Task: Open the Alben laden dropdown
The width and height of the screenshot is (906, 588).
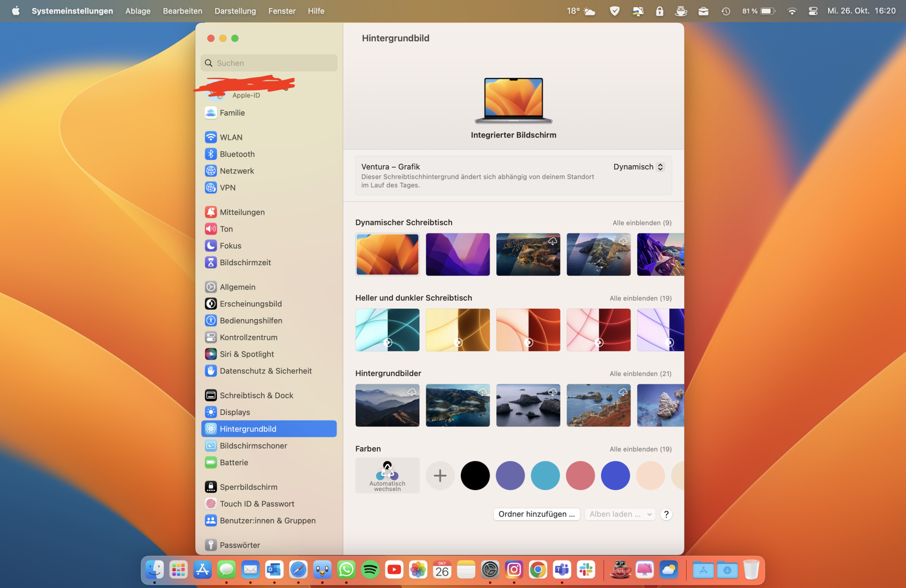Action: click(x=620, y=514)
